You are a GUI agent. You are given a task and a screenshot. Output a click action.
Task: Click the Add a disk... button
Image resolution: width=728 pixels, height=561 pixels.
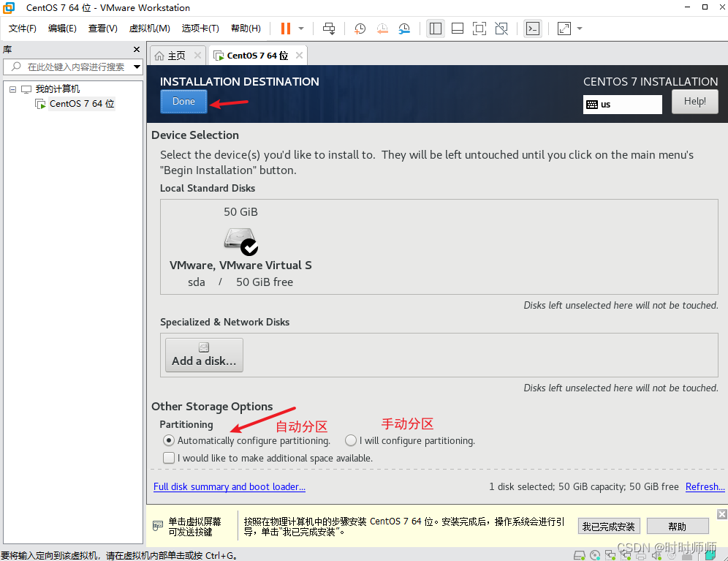204,355
